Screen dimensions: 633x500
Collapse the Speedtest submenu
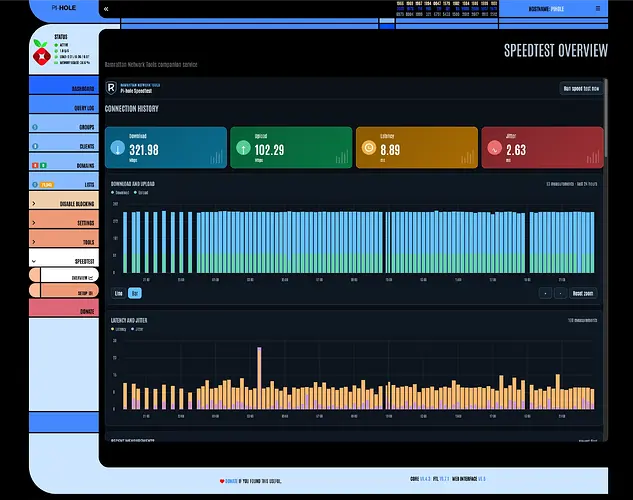64,258
